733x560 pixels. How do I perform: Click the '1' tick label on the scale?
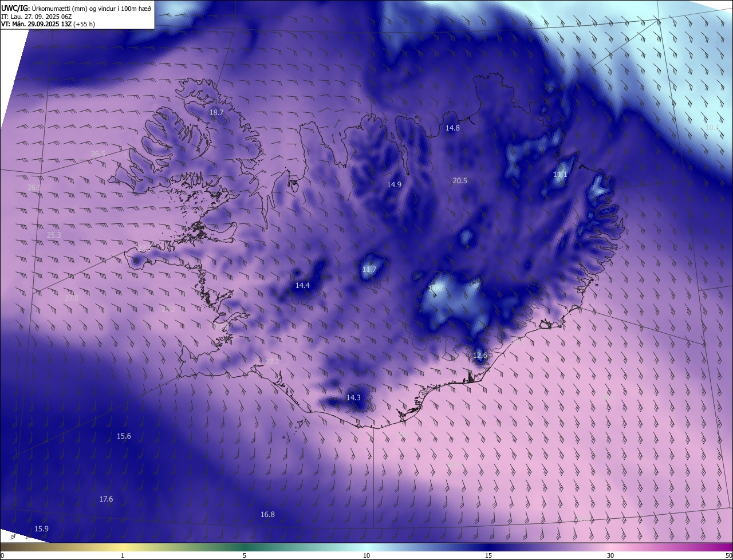123,555
